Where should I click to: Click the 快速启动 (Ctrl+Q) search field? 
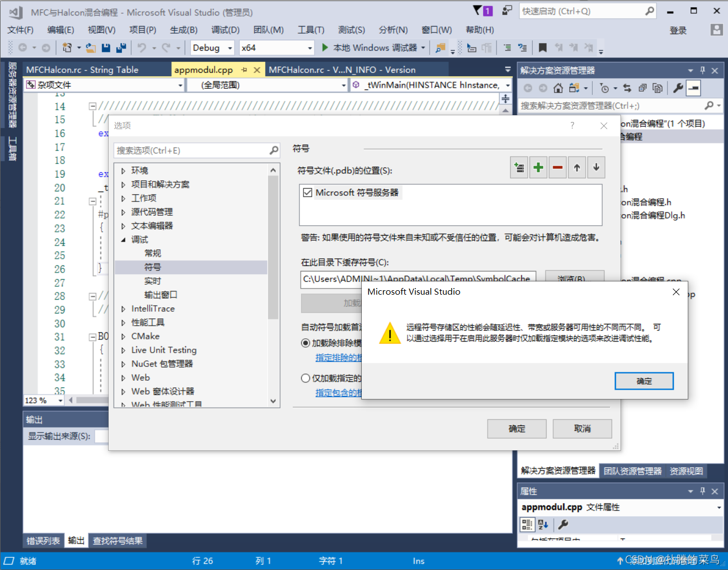coord(588,11)
